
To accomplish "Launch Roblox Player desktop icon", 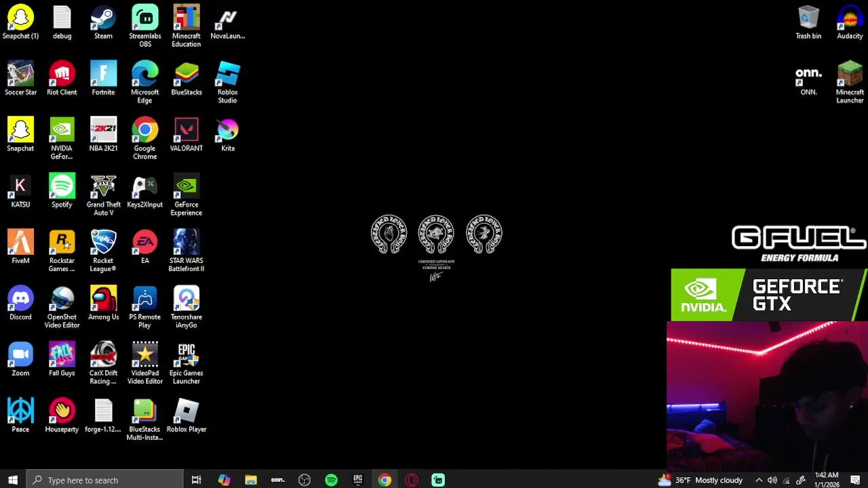I will [186, 416].
